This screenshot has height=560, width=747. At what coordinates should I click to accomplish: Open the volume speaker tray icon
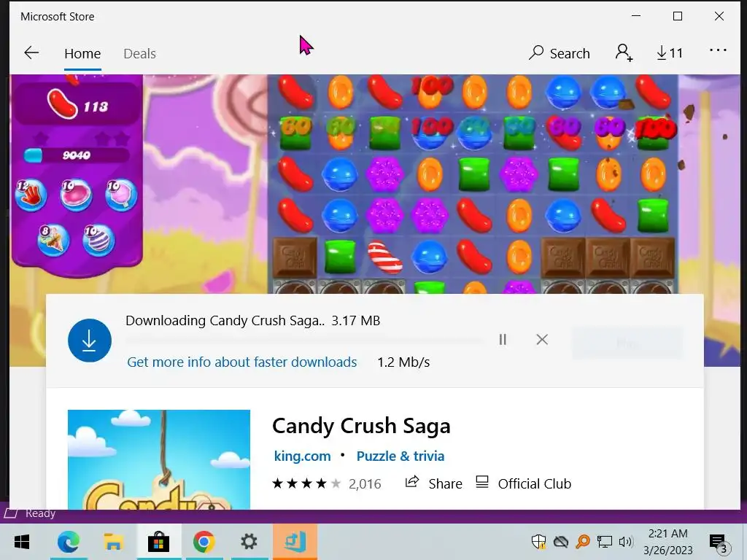tap(625, 542)
